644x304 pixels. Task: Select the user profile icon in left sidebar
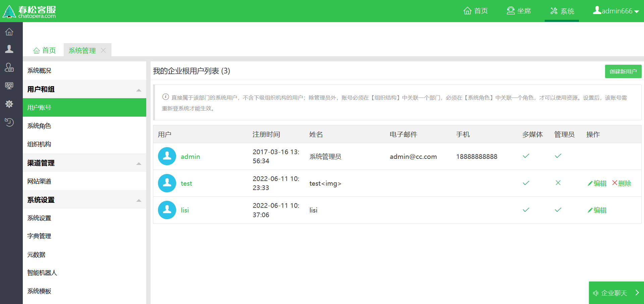(x=9, y=49)
